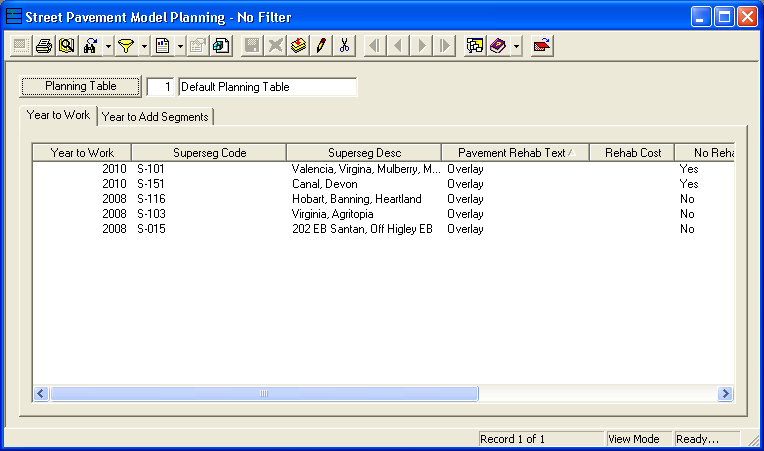Screen dimensions: 764x451
Task: Click the partially visible No Rehab header
Action: 705,153
